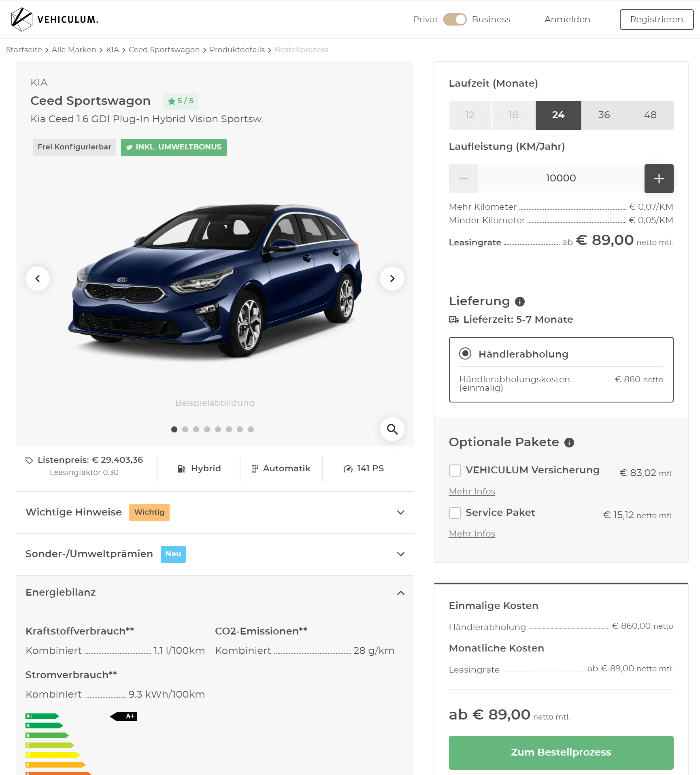
Task: Click the Lieferung info icon
Action: 520,302
